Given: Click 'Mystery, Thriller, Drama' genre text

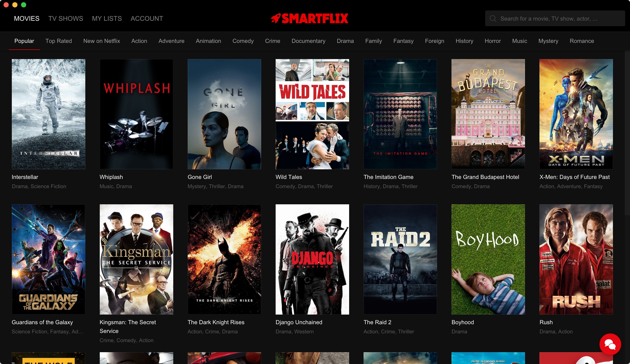Looking at the screenshot, I should 215,186.
